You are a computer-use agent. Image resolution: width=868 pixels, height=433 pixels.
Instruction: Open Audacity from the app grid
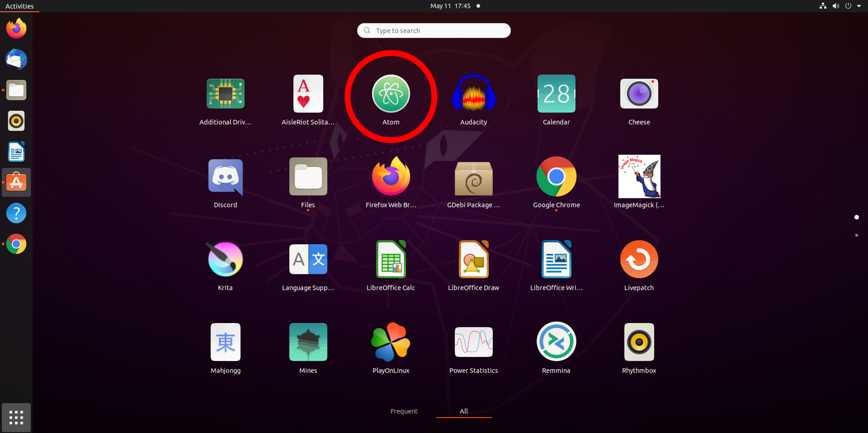473,94
